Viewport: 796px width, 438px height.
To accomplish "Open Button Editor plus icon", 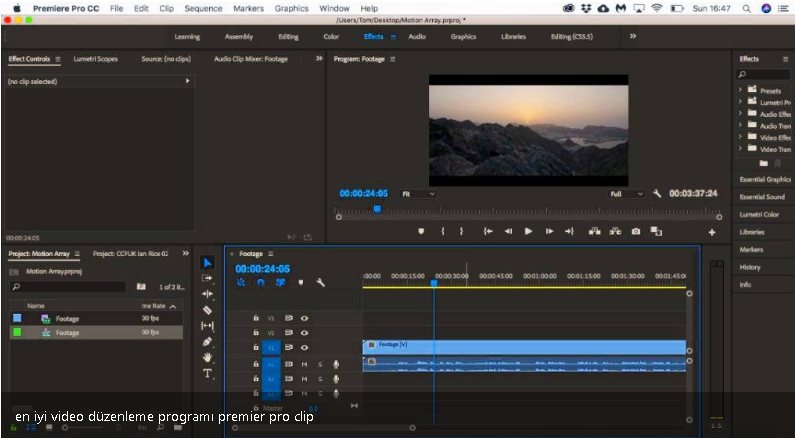I will pyautogui.click(x=712, y=232).
